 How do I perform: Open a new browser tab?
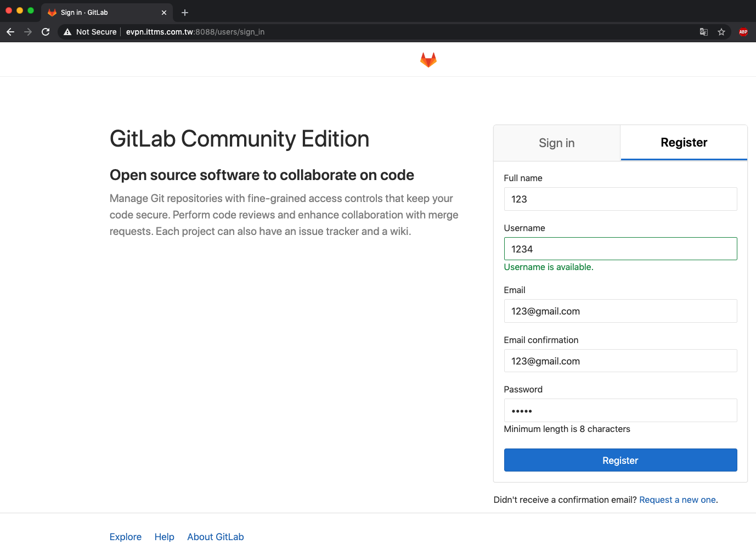pos(185,13)
